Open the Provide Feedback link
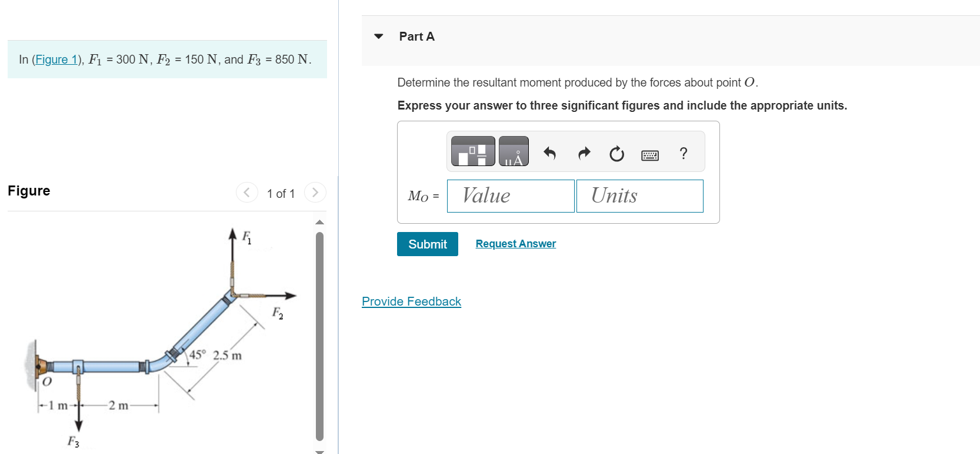Viewport: 980px width, 454px height. point(411,301)
